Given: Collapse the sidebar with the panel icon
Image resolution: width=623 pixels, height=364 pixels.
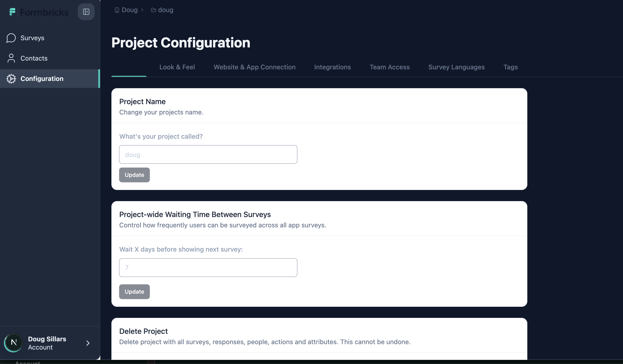Looking at the screenshot, I should pos(86,12).
